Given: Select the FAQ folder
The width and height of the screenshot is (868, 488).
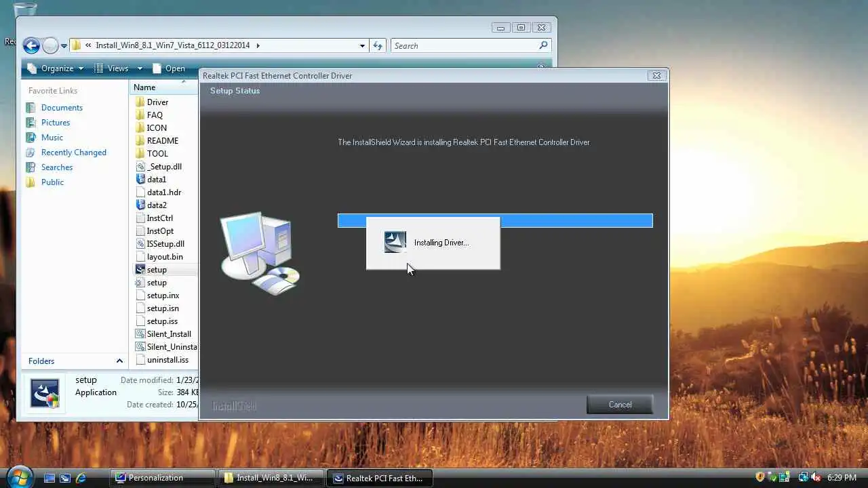Looking at the screenshot, I should (149, 115).
